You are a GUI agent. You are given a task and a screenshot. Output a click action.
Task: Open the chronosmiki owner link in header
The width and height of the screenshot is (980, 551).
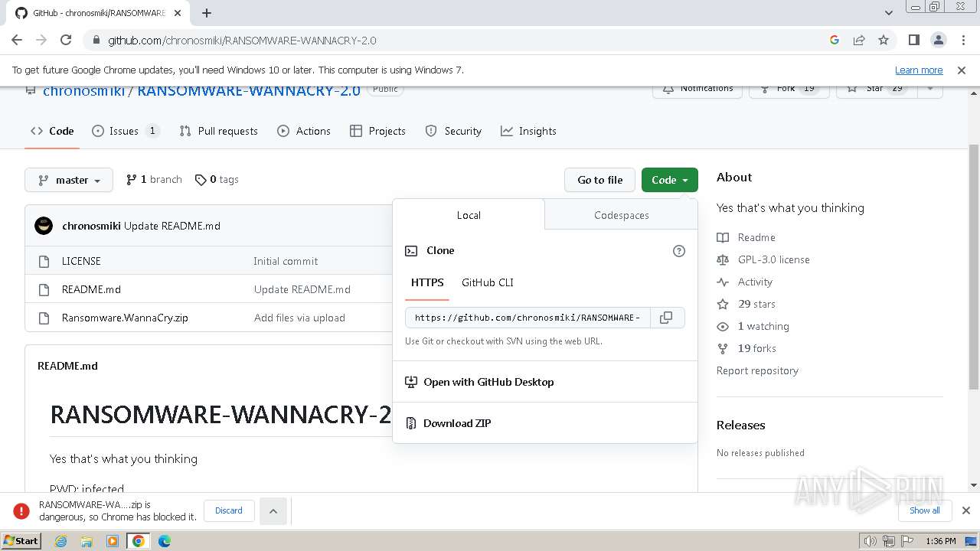point(83,90)
